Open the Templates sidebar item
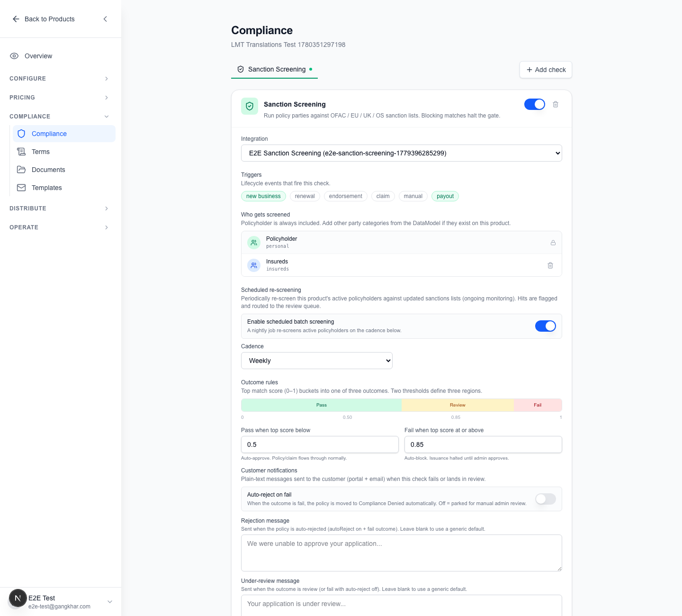682x616 pixels. pyautogui.click(x=64, y=188)
